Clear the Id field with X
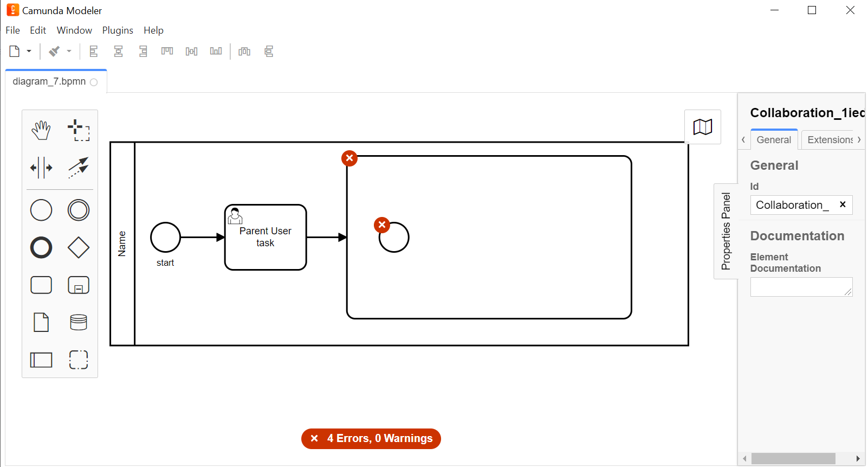The width and height of the screenshot is (868, 467). [843, 204]
